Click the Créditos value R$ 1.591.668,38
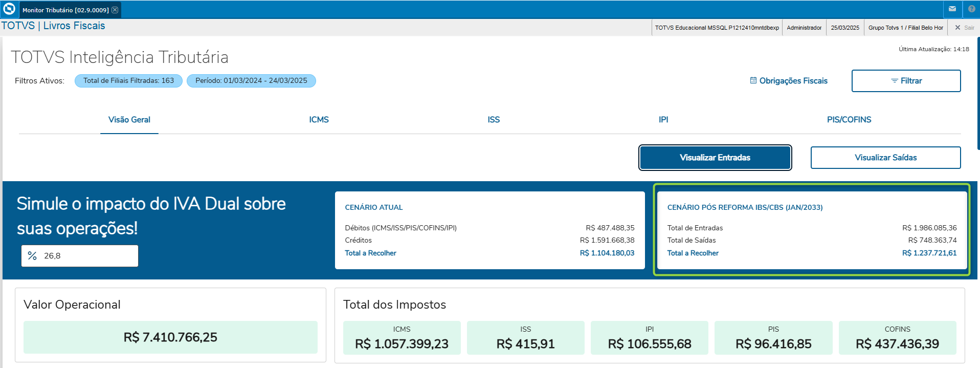980x368 pixels. click(x=607, y=241)
